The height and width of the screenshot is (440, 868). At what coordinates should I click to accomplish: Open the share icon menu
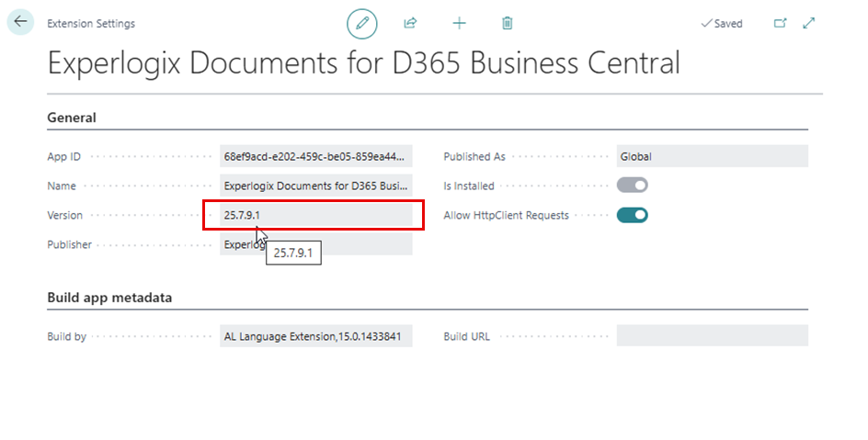click(410, 23)
